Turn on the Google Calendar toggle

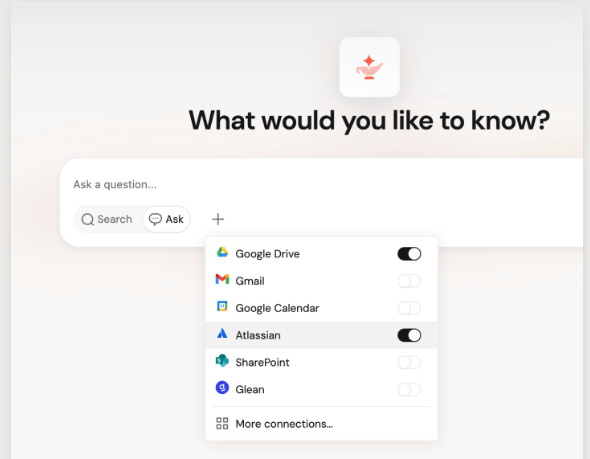pos(409,308)
